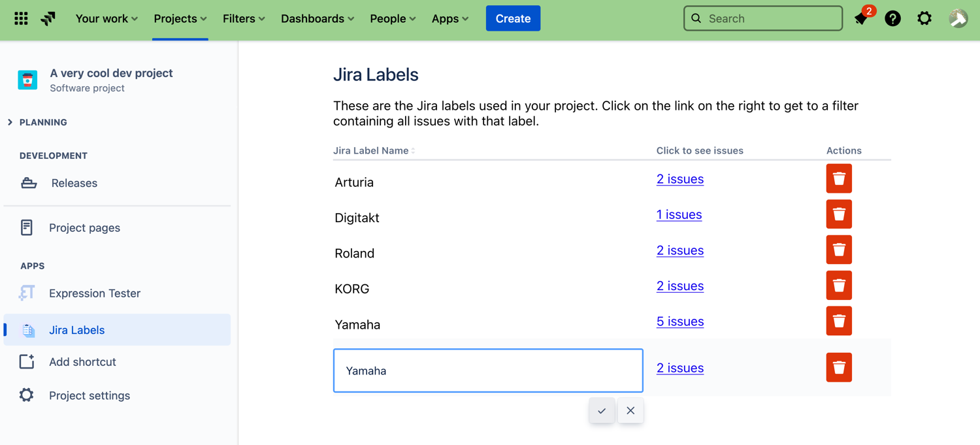Viewport: 980px width, 445px height.
Task: Delete the Digitakt label
Action: [x=839, y=214]
